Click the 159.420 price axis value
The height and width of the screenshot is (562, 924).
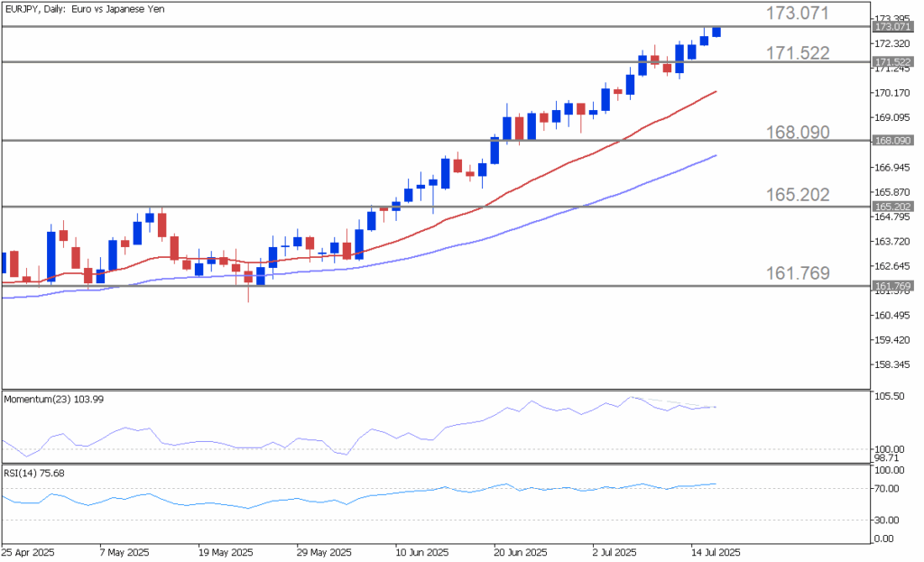[892, 340]
